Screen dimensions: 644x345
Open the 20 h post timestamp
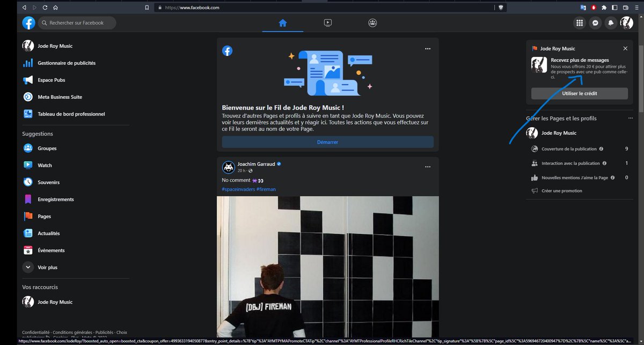point(241,170)
